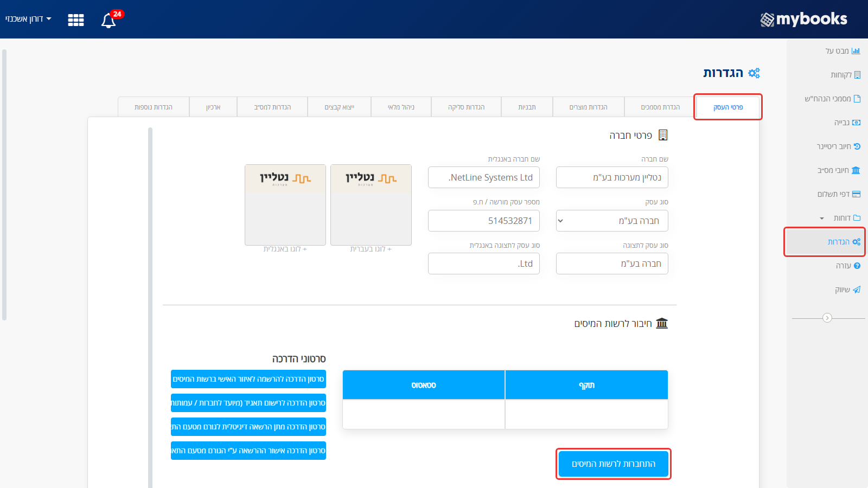Go to לקוחות in the sidebar

845,75
